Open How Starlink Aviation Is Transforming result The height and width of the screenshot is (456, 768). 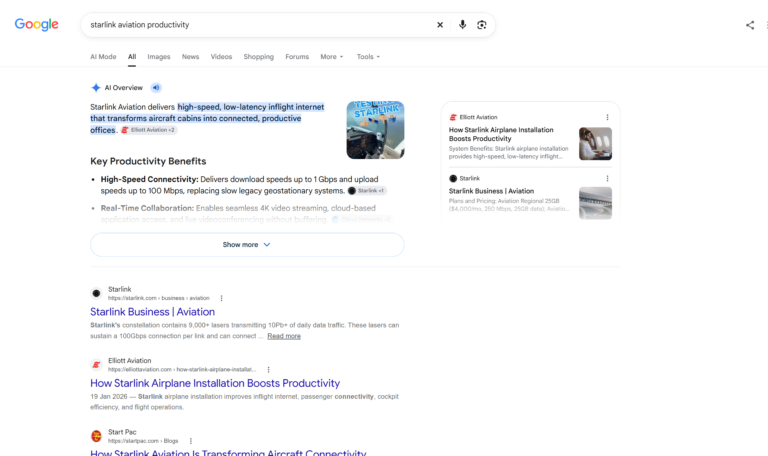coord(228,453)
